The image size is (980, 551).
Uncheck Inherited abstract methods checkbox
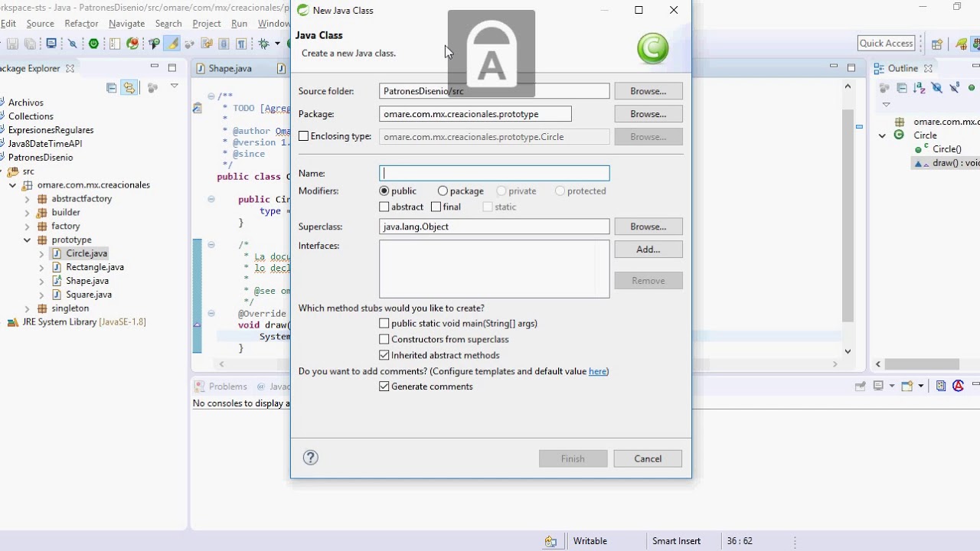384,355
